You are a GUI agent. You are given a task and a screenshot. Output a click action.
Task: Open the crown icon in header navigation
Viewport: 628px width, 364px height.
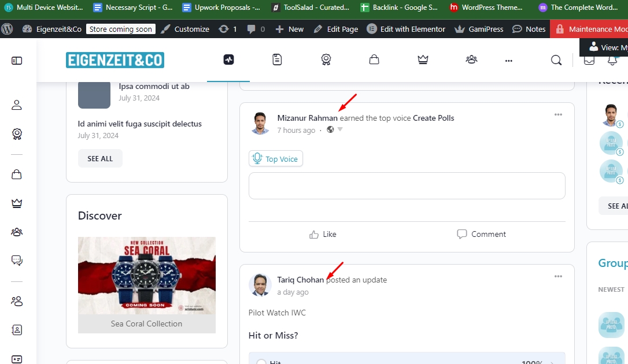click(x=423, y=60)
